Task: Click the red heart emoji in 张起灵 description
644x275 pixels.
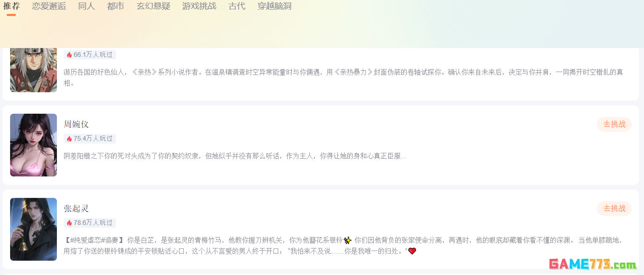Action: coord(412,251)
